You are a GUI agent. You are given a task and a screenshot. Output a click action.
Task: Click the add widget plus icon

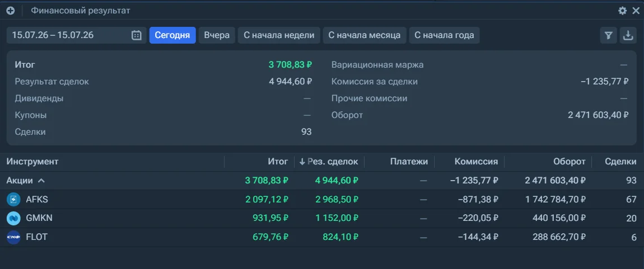[11, 11]
